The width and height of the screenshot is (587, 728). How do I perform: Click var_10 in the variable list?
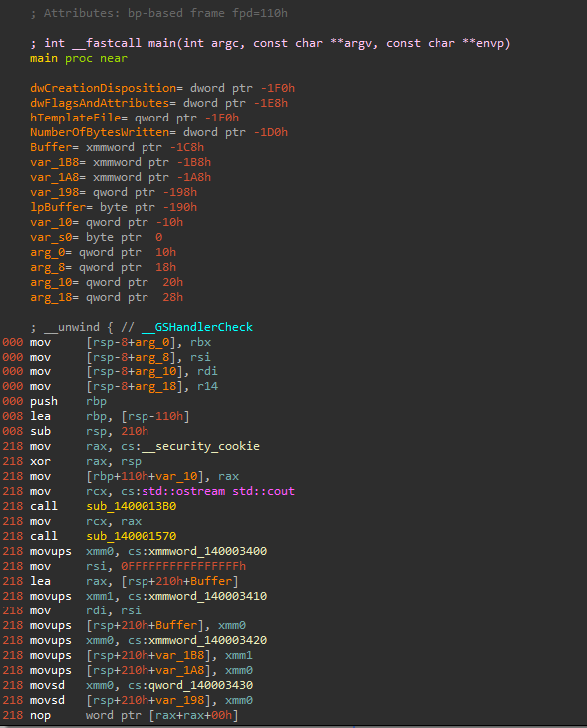click(51, 222)
